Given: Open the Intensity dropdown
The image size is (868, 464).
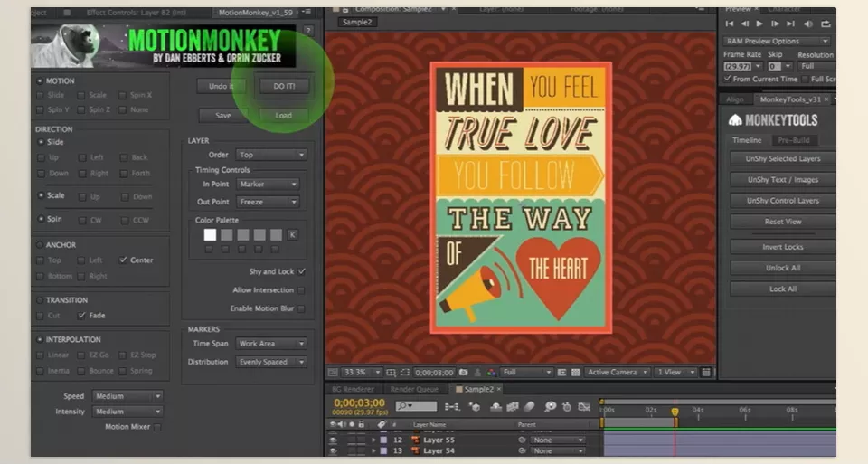Looking at the screenshot, I should [127, 412].
